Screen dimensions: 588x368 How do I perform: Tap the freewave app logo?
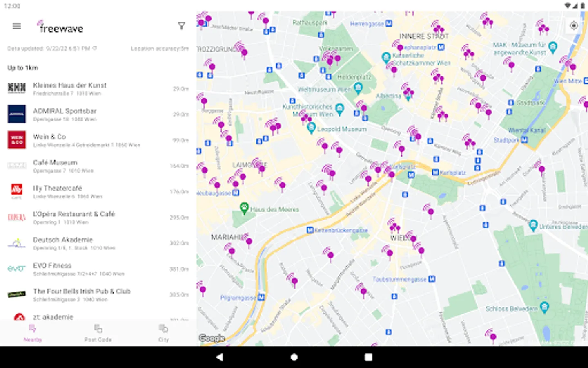(x=60, y=27)
